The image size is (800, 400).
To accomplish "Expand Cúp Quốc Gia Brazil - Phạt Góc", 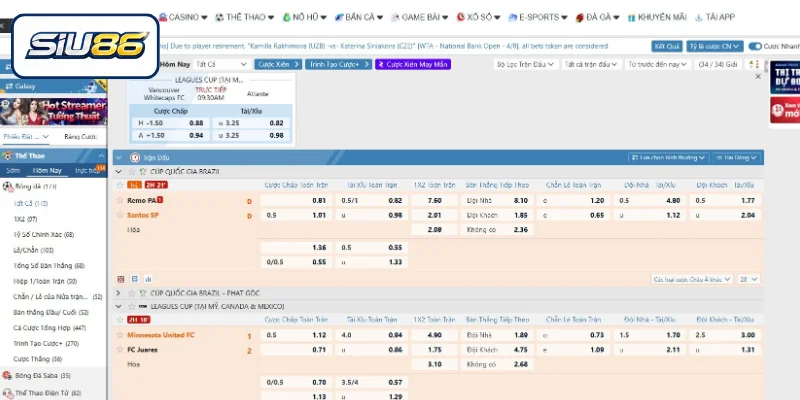I will 118,293.
